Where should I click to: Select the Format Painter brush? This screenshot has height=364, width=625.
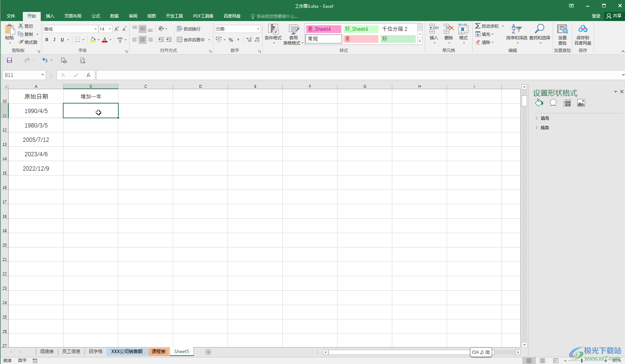pos(21,42)
